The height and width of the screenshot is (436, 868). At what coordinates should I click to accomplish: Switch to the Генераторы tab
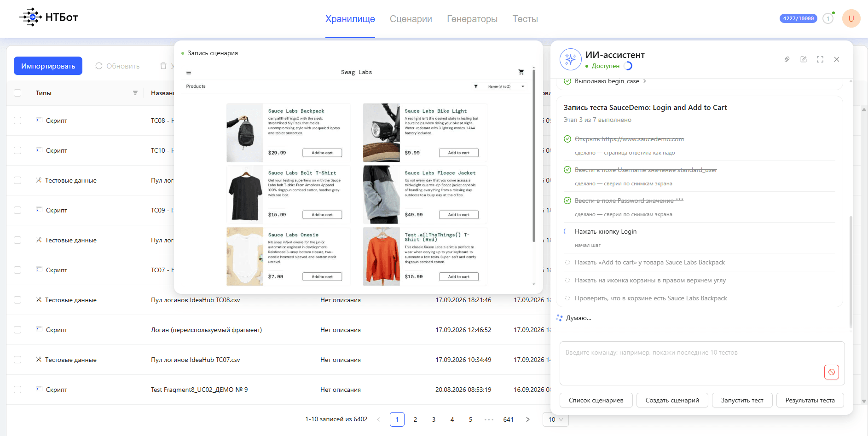click(x=472, y=19)
